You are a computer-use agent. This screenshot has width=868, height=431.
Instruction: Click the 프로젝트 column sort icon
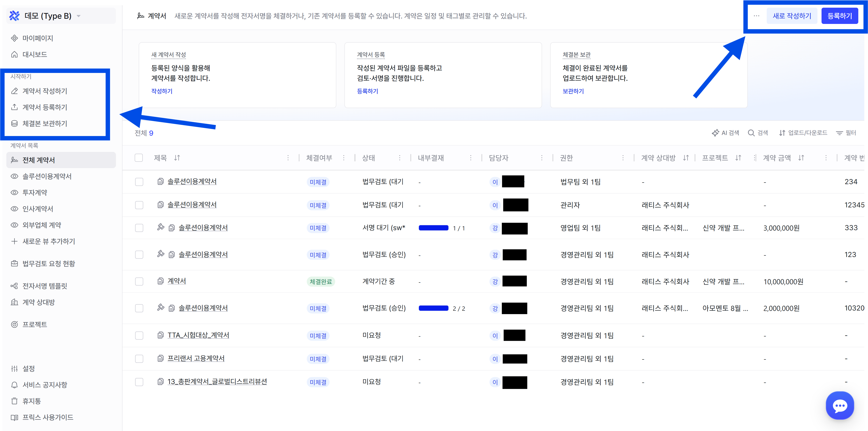tap(738, 158)
